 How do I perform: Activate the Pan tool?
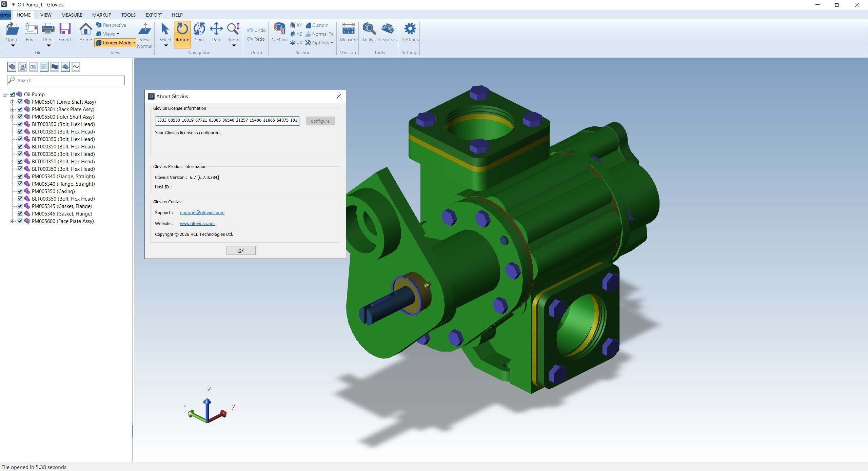[216, 32]
